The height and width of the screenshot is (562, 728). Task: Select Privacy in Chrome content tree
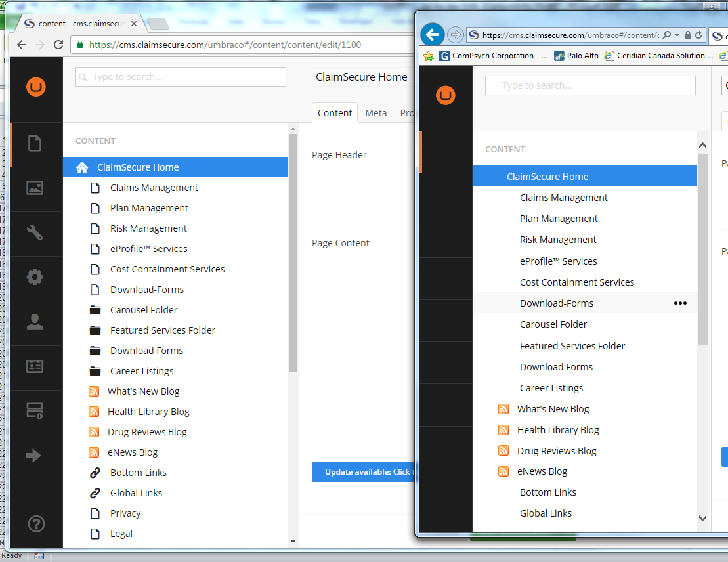[x=125, y=513]
